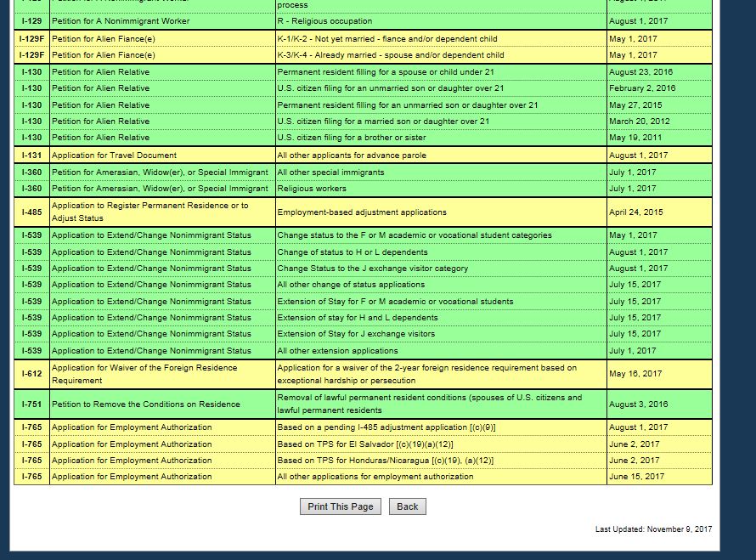Click date 'May 16, 2017'
Viewport: 756px width, 560px height.
[635, 374]
